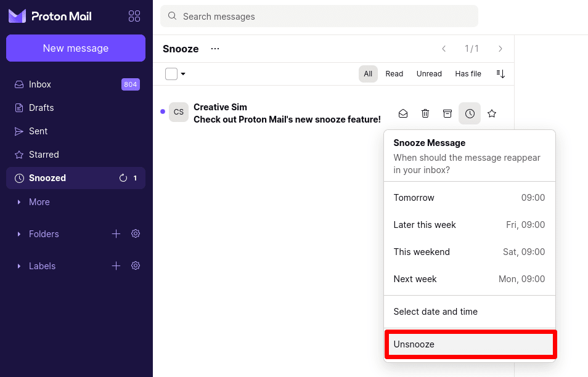Open the Sent folder
The width and height of the screenshot is (588, 377).
coord(76,131)
